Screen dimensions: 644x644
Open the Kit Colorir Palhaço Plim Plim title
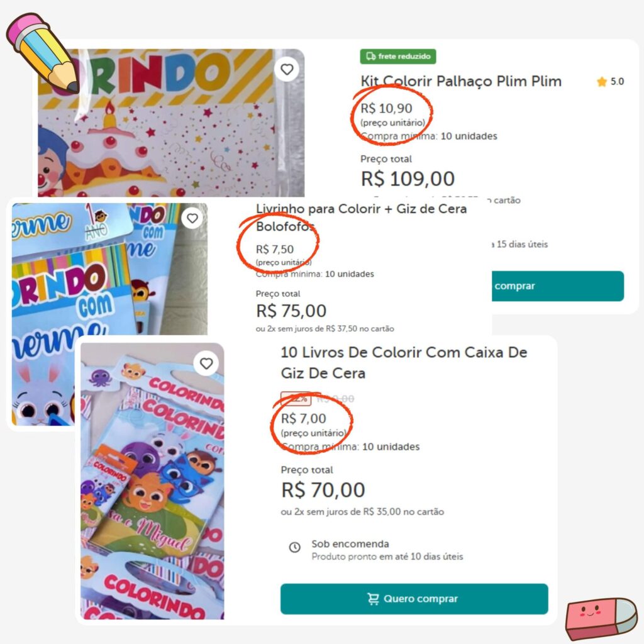point(461,81)
